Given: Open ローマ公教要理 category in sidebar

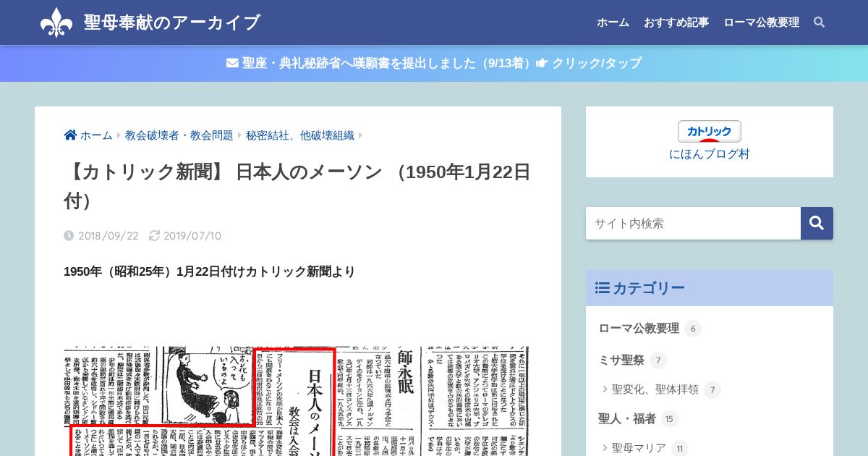Looking at the screenshot, I should (639, 328).
